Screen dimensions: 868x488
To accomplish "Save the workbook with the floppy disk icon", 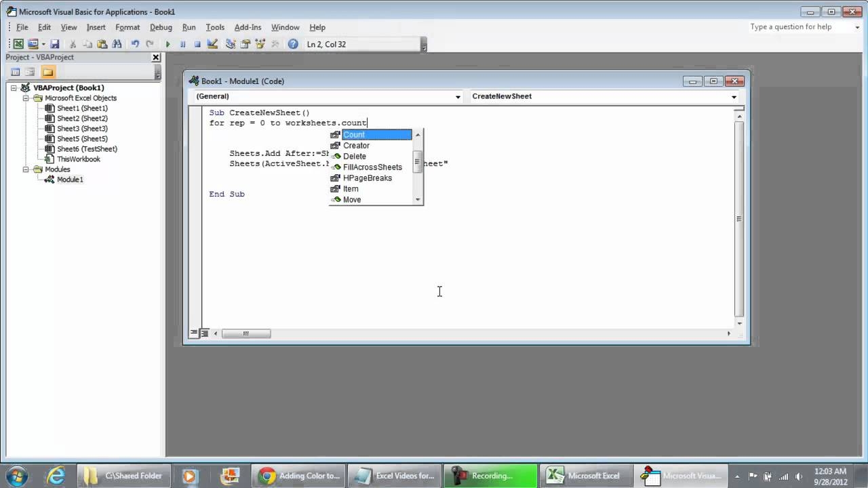I will click(x=55, y=44).
